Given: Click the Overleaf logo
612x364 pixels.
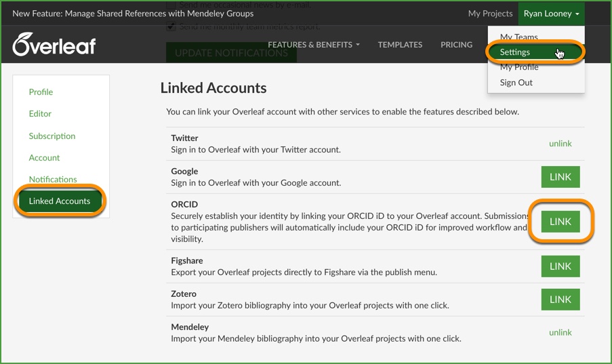Looking at the screenshot, I should pyautogui.click(x=54, y=45).
